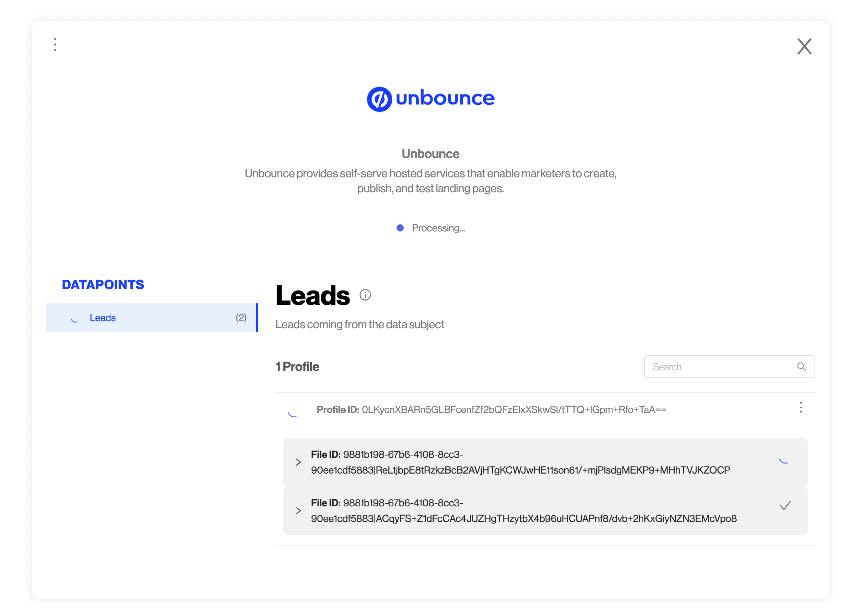The image size is (853, 616).
Task: Click the Leads count badge (2)
Action: 241,318
